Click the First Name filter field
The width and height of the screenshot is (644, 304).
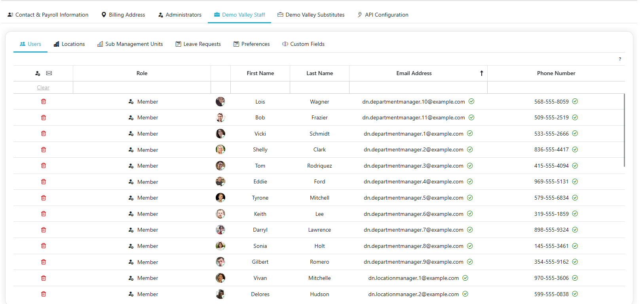(260, 87)
